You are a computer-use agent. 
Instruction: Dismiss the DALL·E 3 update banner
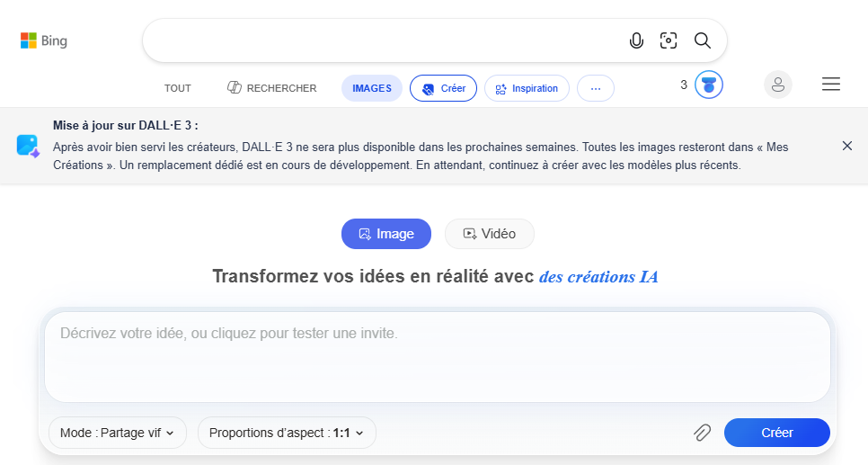point(847,146)
